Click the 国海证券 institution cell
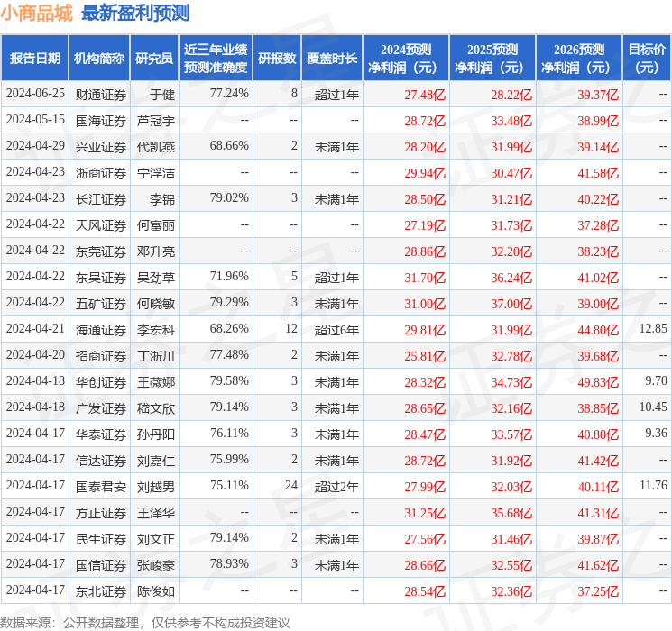 pos(101,121)
